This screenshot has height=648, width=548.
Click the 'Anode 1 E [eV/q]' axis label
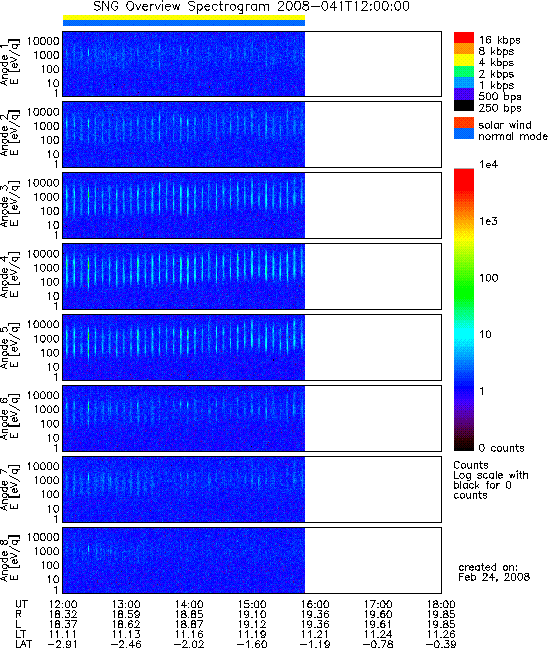click(x=10, y=62)
